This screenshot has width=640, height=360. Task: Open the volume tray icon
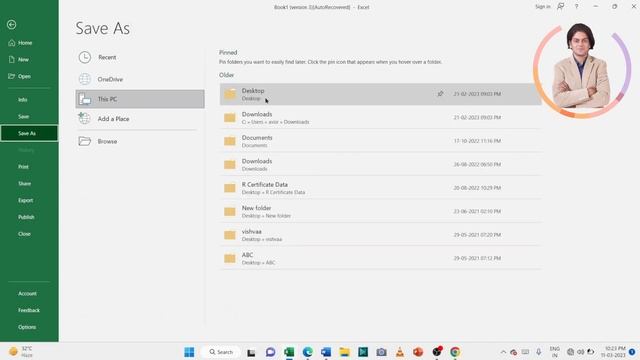click(x=580, y=352)
